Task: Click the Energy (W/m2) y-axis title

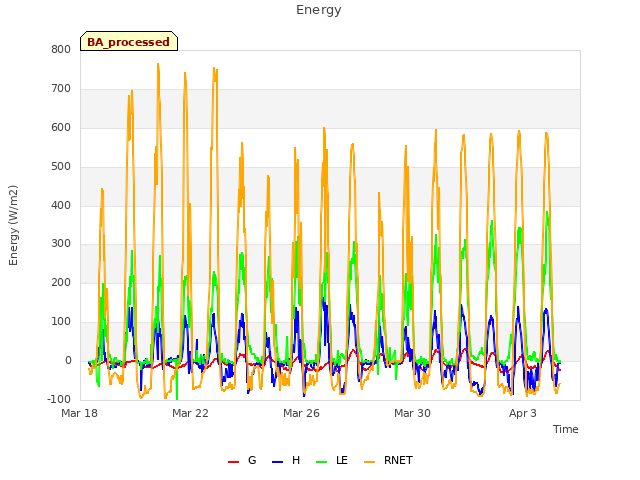Action: (x=13, y=225)
